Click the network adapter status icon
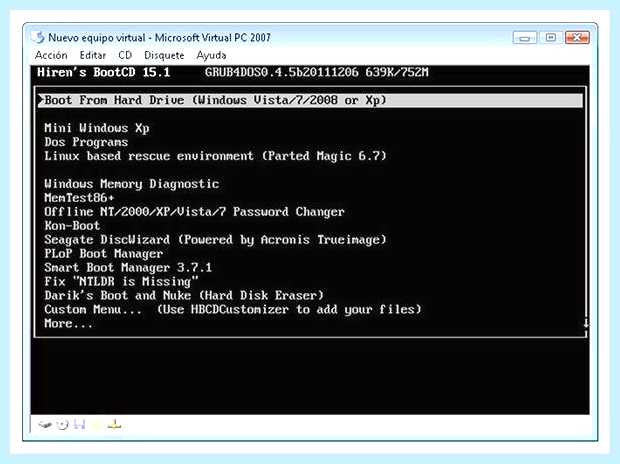The height and width of the screenshot is (464, 620). [x=114, y=425]
